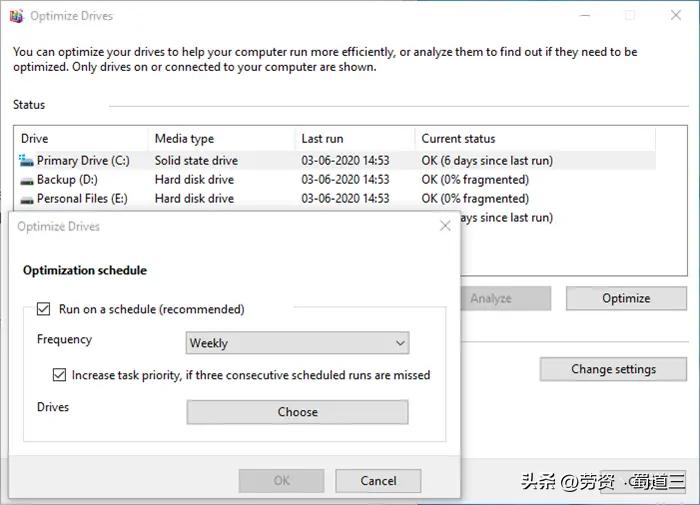Click last run date for Personal Files (E:)
700x505 pixels.
[345, 198]
